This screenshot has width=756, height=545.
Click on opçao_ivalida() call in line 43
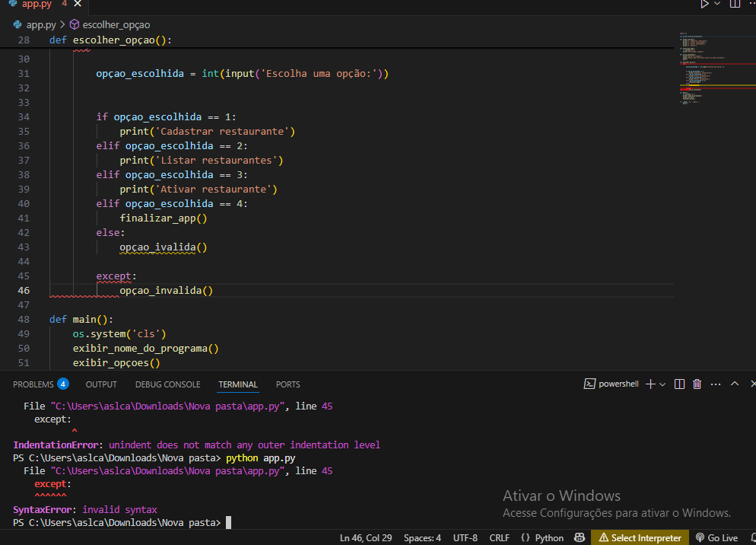click(164, 247)
